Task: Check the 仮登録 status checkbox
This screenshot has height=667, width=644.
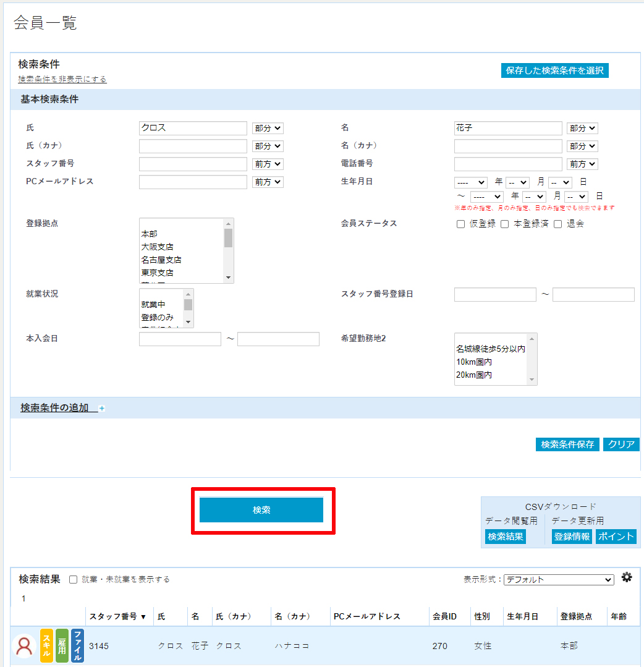Action: coord(460,224)
